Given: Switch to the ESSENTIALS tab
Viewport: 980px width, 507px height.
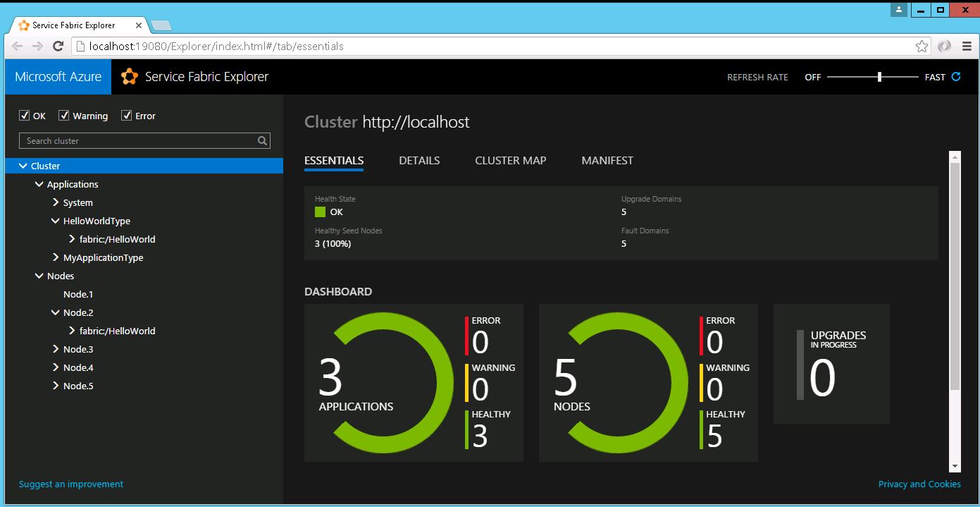Looking at the screenshot, I should [x=334, y=161].
